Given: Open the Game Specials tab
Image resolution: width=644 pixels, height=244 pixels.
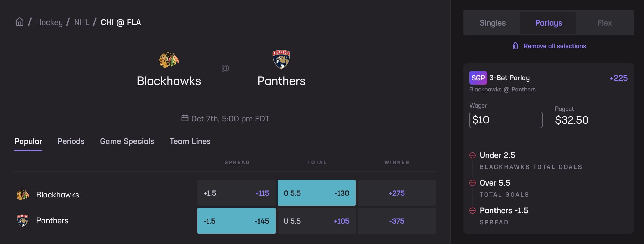Looking at the screenshot, I should pyautogui.click(x=127, y=141).
